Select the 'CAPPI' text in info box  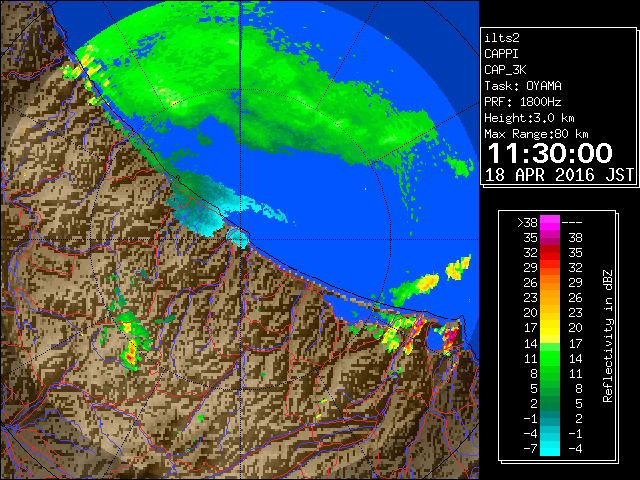click(x=501, y=54)
